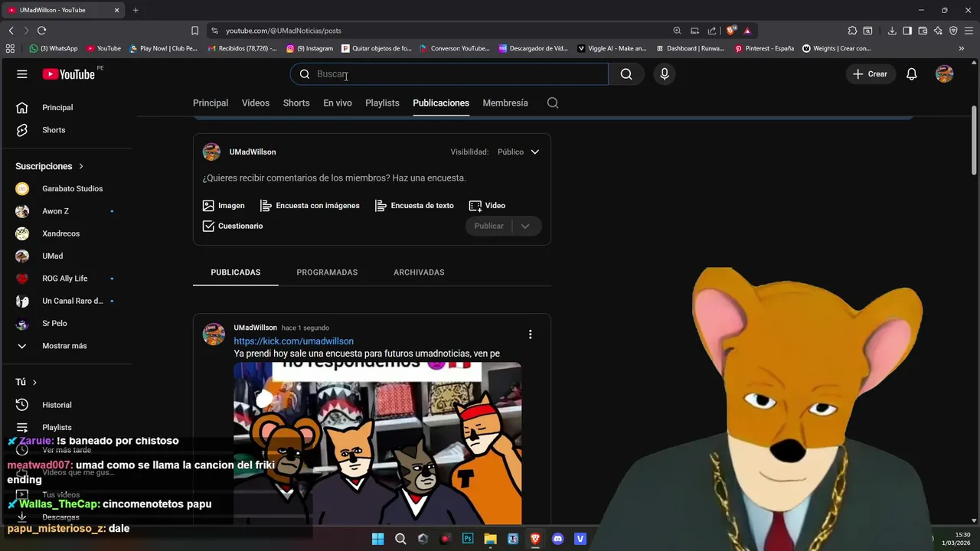Screen dimensions: 980x551
Task: Open Pinterest - España bookmark
Action: (x=764, y=48)
